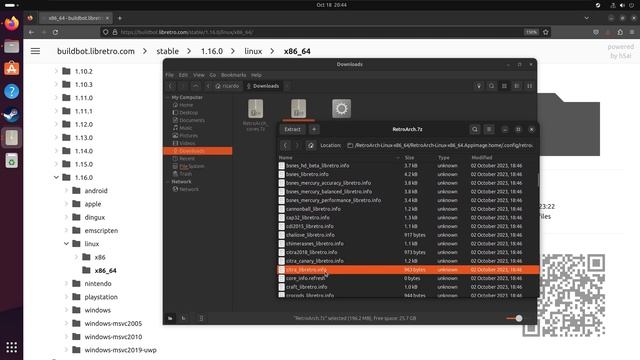The width and height of the screenshot is (640, 360).
Task: Expand the x86 folder in the tree
Action: point(76,257)
